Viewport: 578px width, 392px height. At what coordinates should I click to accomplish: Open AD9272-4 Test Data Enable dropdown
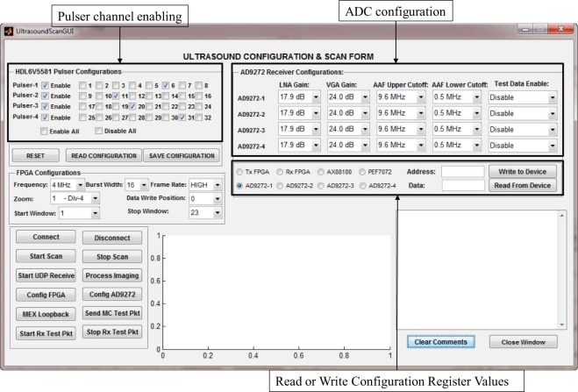[523, 146]
